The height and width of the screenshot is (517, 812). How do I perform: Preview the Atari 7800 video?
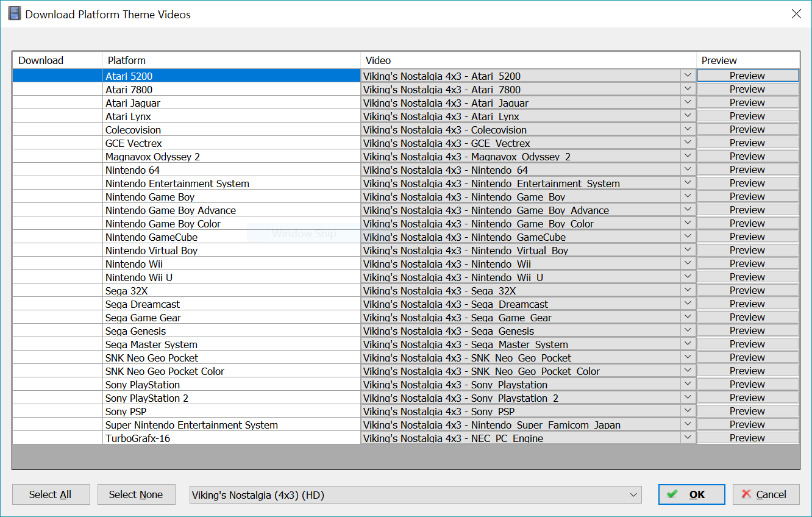pos(747,89)
